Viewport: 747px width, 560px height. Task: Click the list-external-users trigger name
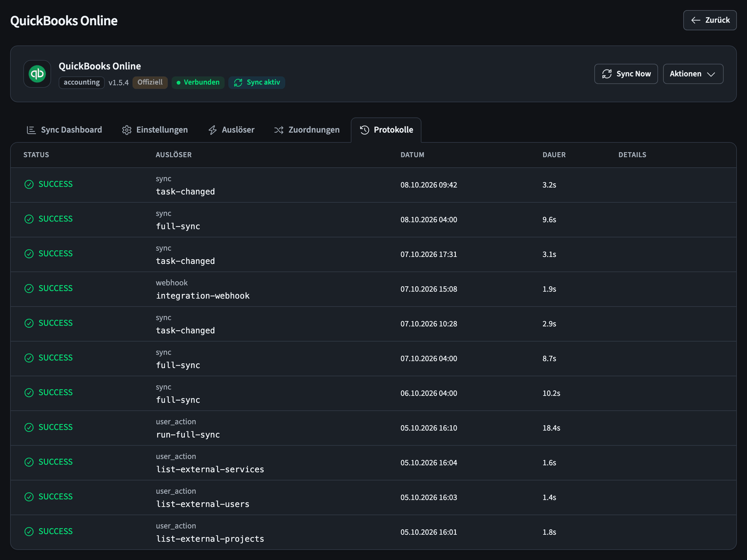point(203,504)
